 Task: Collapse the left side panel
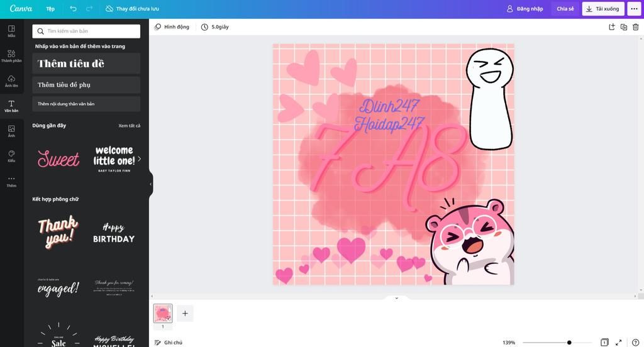pyautogui.click(x=151, y=184)
